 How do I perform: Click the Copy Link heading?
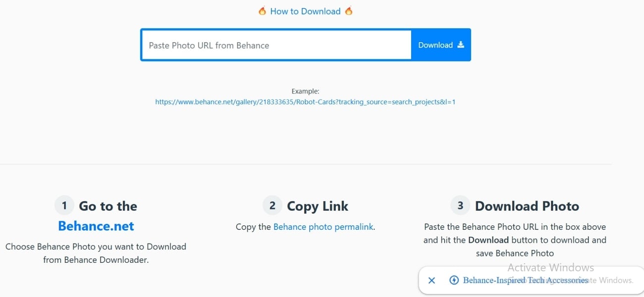[317, 205]
